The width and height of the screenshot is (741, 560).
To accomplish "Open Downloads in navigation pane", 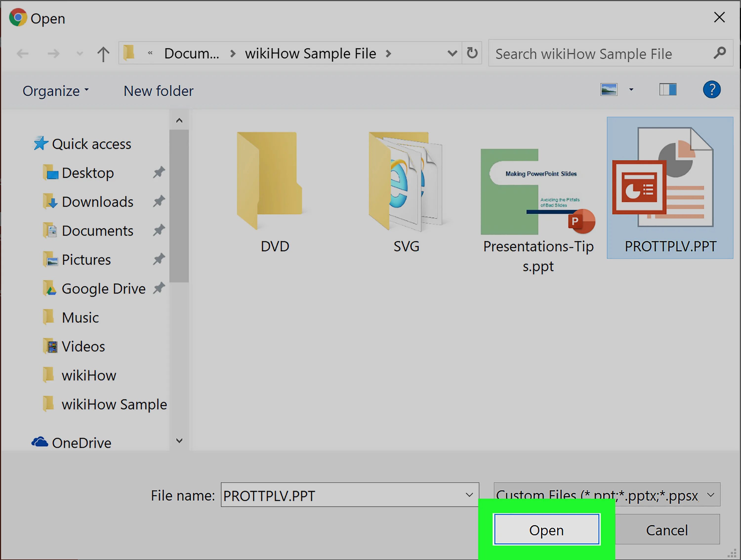I will [98, 202].
